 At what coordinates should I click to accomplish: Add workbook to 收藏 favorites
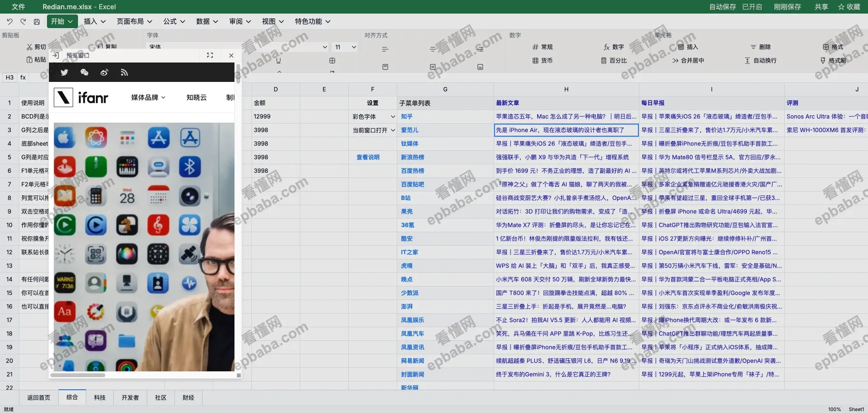pos(849,7)
